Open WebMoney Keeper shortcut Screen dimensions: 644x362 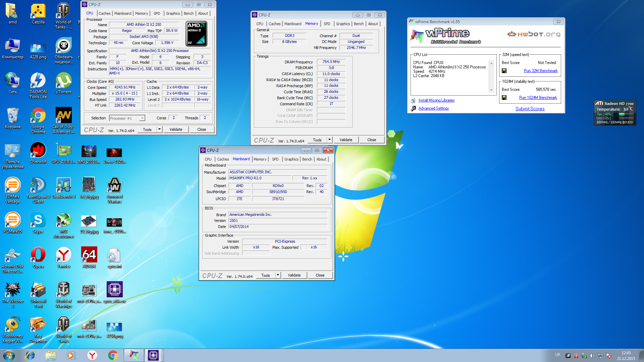coord(13,330)
